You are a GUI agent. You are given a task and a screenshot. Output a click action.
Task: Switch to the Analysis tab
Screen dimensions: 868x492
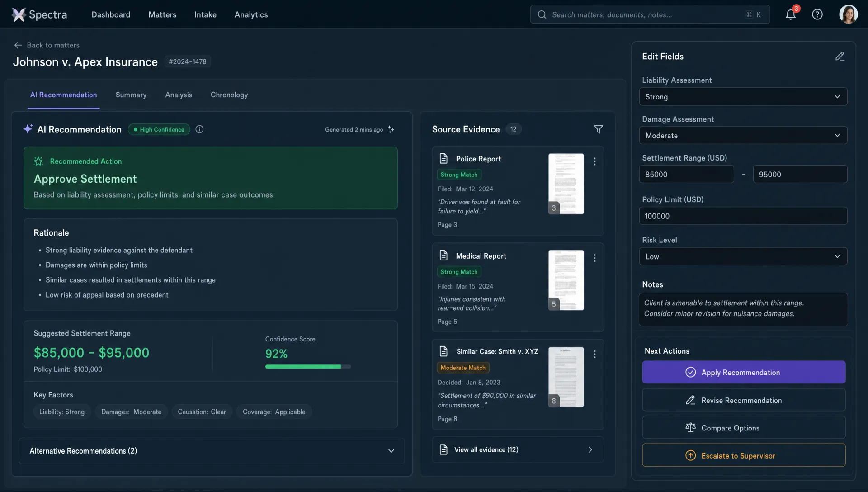(x=179, y=95)
